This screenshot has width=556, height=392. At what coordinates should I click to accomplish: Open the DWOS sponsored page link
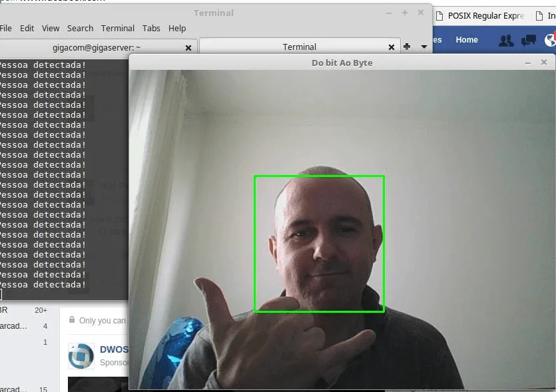[114, 349]
